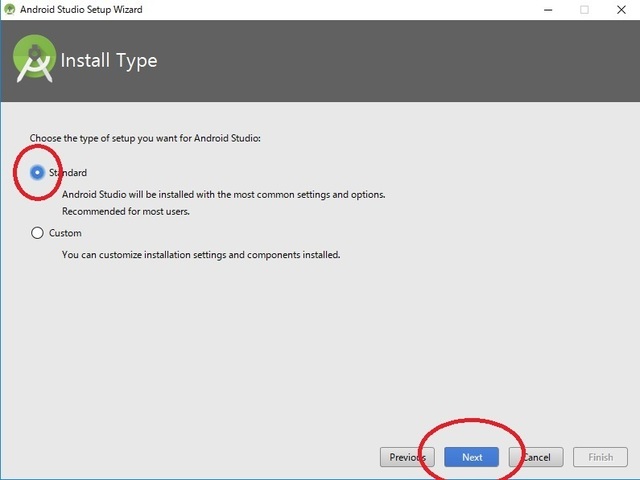640x480 pixels.
Task: Click 'Choose the type of setup' prompt text
Action: (x=145, y=138)
